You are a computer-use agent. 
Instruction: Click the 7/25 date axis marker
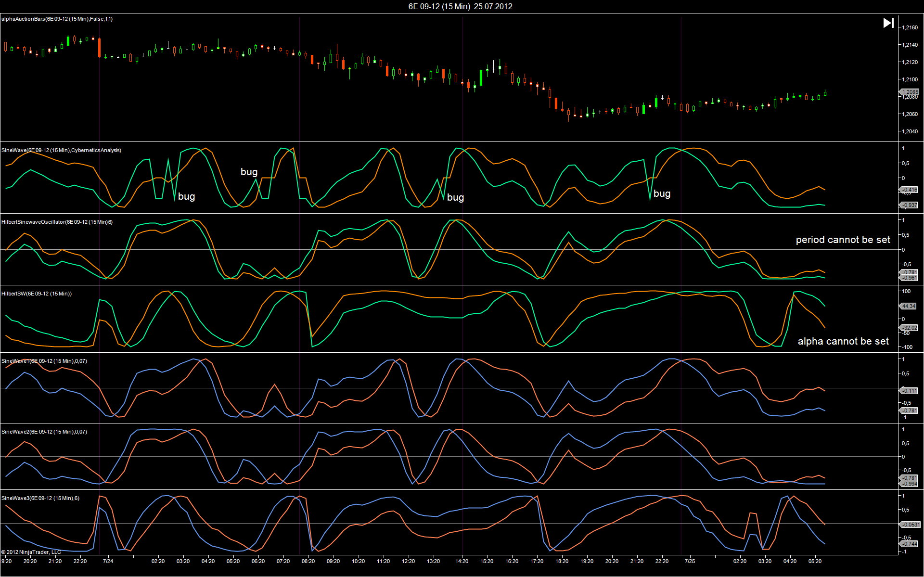[690, 561]
